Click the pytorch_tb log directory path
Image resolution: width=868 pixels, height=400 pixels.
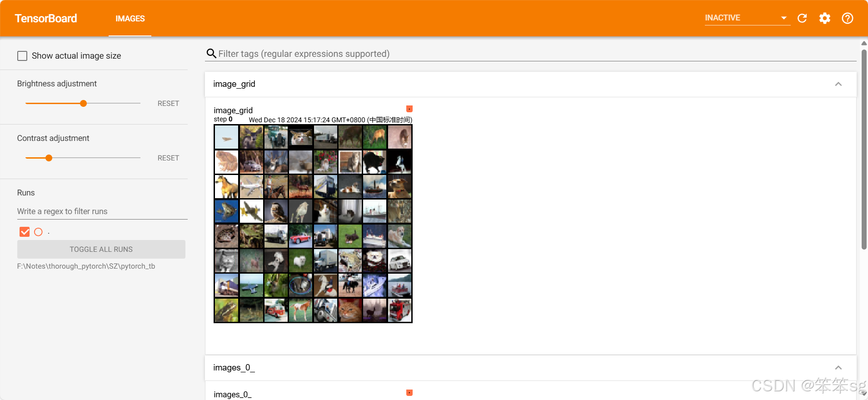tap(86, 266)
